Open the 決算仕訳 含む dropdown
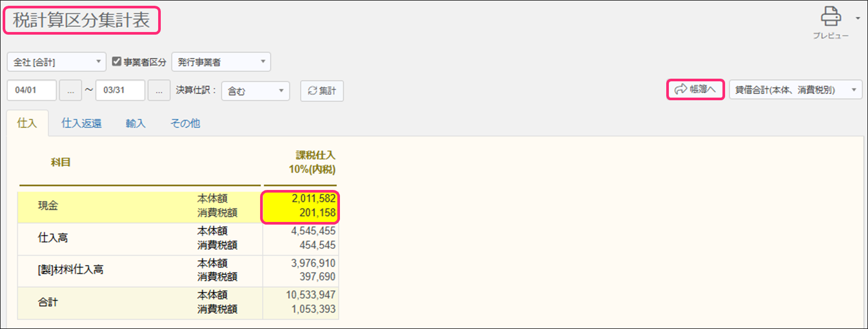Screen dimensions: 868x329 (x=255, y=91)
